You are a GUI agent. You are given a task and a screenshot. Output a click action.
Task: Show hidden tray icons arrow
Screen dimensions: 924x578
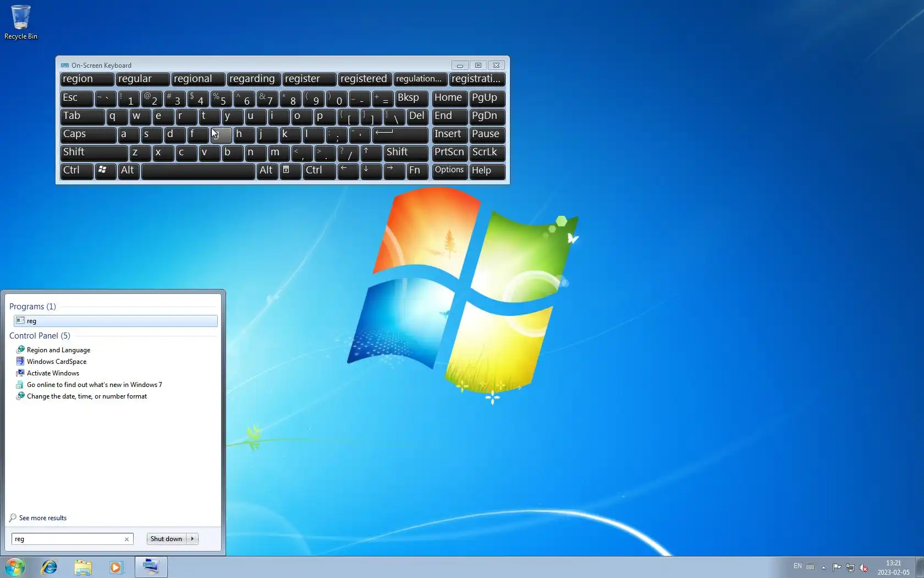point(823,567)
